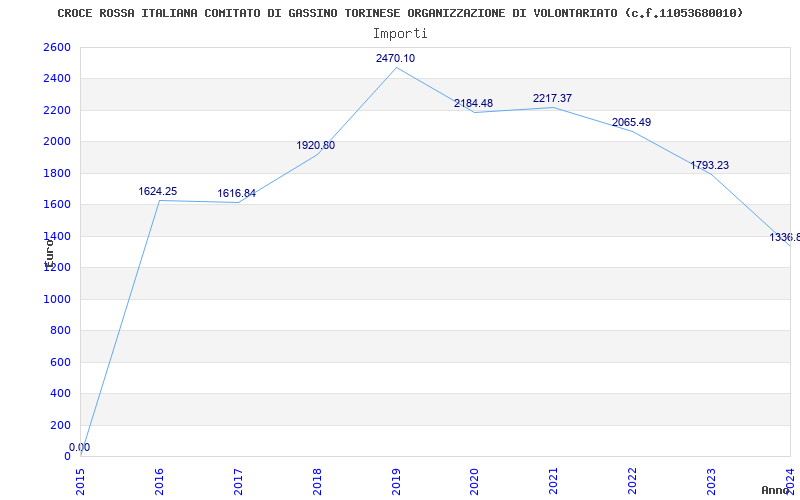
Task: Select the 1920.80 data label
Action: click(315, 146)
